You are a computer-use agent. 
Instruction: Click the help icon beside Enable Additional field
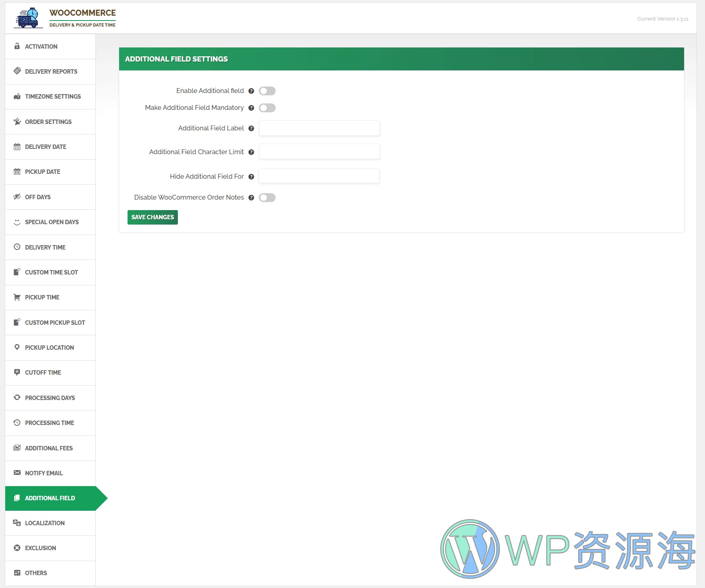[251, 91]
